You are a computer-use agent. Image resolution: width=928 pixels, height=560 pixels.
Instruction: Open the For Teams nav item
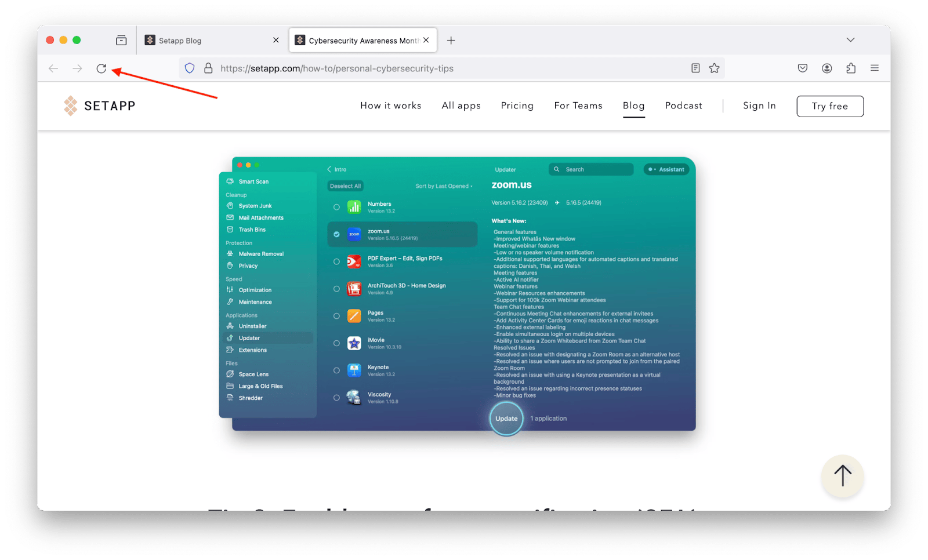coord(578,106)
